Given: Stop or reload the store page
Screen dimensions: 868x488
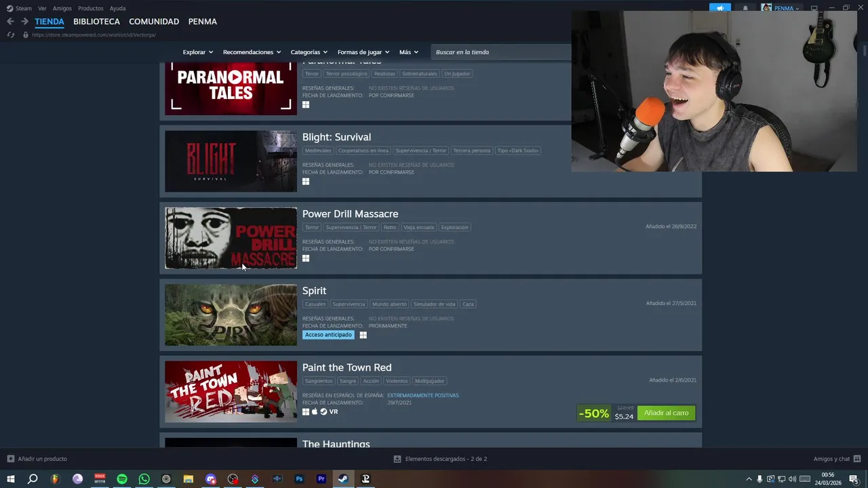Looking at the screenshot, I should [10, 35].
